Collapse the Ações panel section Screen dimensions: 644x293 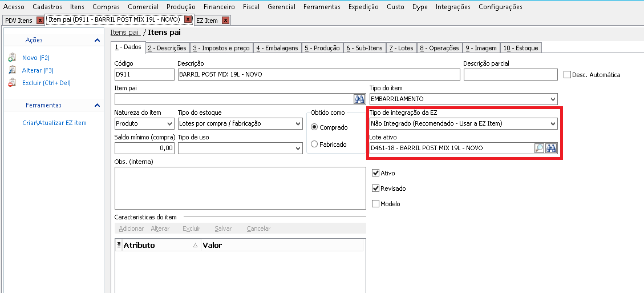pos(97,40)
